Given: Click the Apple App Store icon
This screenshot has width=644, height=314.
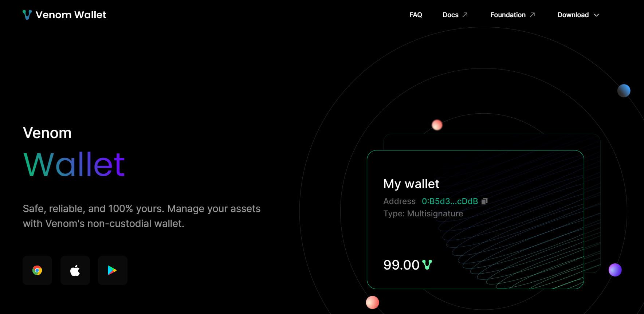Looking at the screenshot, I should [x=75, y=270].
